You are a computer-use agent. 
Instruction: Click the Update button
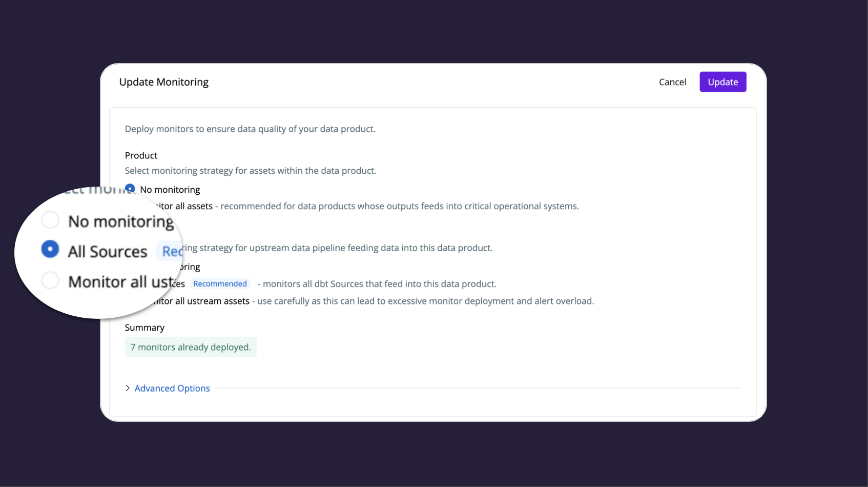722,82
